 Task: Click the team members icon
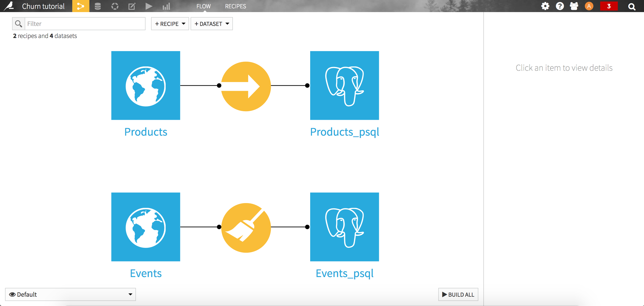click(575, 6)
